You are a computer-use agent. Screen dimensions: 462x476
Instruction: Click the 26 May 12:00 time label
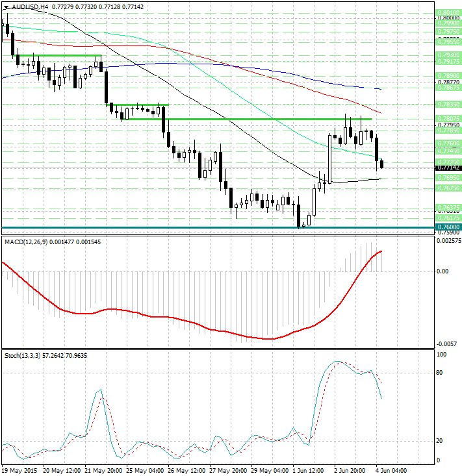[186, 471]
